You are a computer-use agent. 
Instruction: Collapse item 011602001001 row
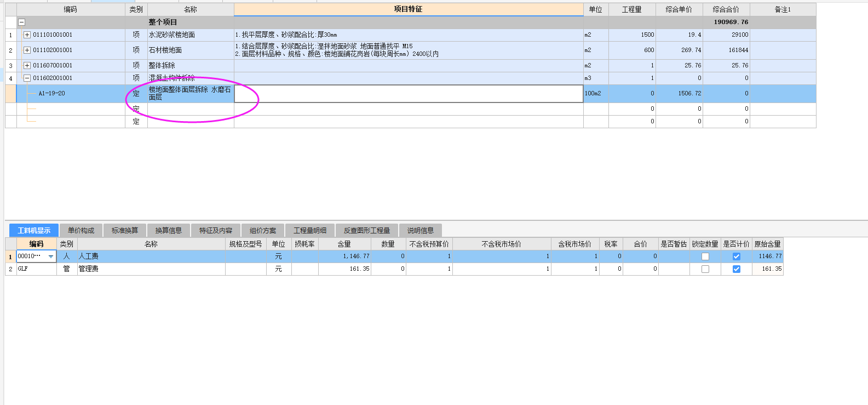tap(27, 78)
